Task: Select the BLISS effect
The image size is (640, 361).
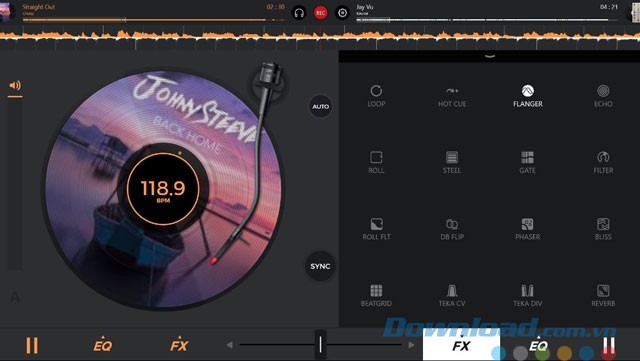Action: [603, 229]
